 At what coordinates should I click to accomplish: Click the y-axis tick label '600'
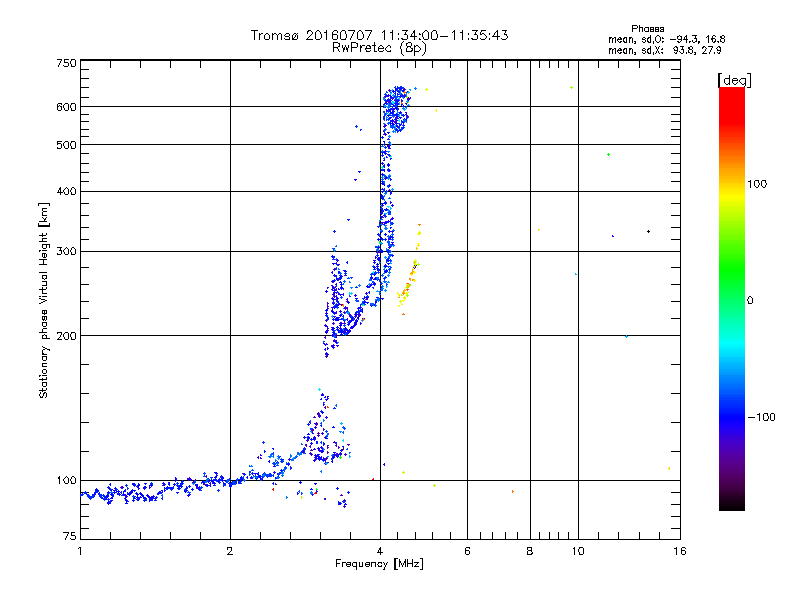coord(66,107)
